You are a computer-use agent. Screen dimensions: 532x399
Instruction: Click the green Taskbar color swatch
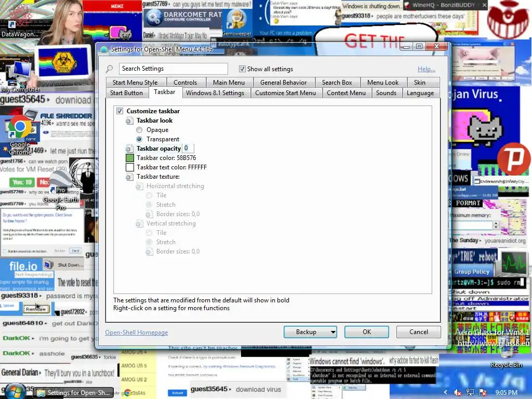pyautogui.click(x=129, y=158)
